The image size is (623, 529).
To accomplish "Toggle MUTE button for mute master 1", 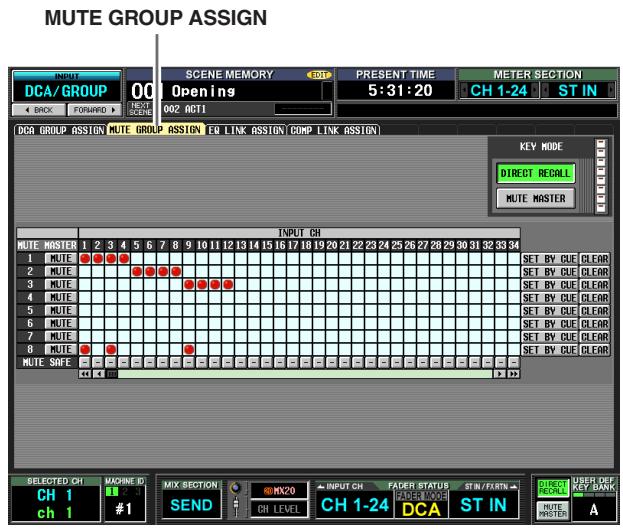I will point(61,258).
